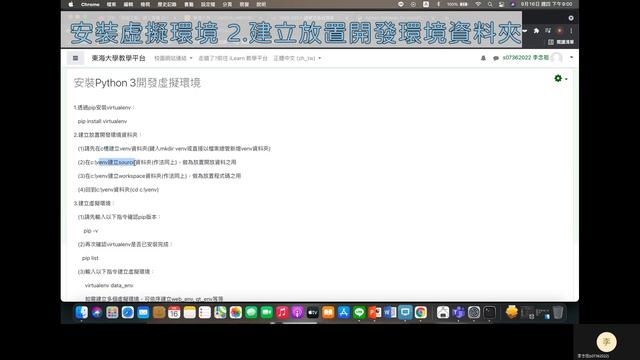This screenshot has width=640, height=360.
Task: Click the 安裝Python 3開發虛擬環境 page heading
Action: tap(137, 83)
